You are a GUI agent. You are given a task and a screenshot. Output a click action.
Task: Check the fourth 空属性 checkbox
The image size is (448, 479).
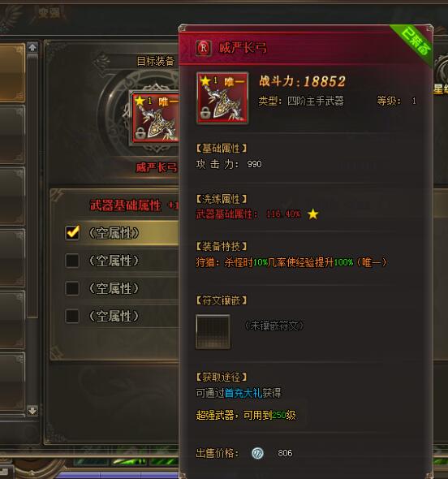coord(72,316)
